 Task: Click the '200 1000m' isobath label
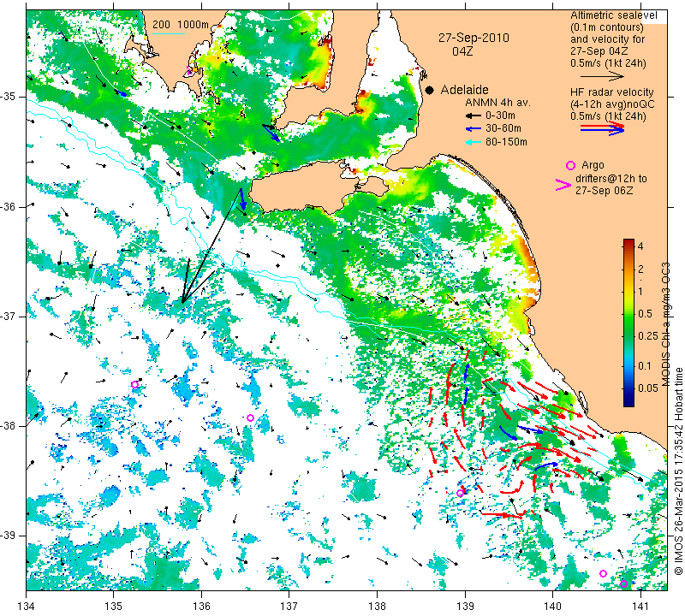point(181,25)
